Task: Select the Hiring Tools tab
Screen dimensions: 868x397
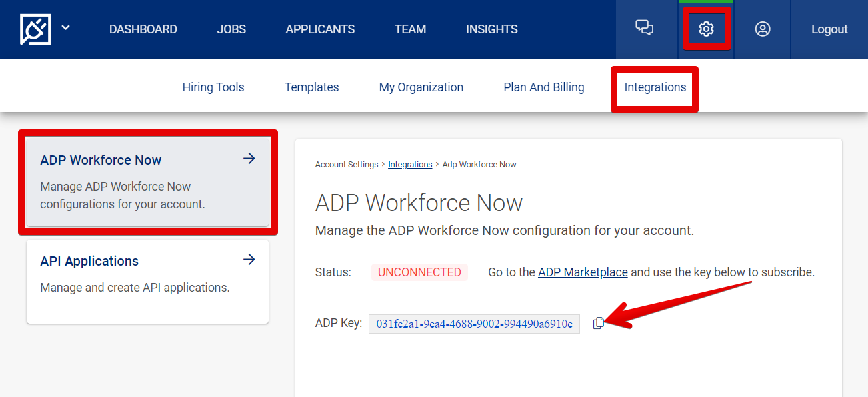Action: (x=213, y=87)
